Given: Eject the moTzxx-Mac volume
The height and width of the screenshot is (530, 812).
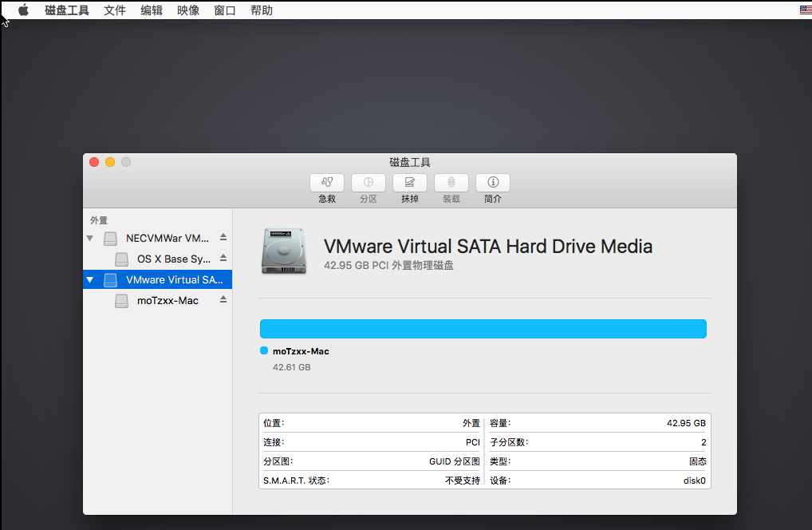Looking at the screenshot, I should tap(223, 299).
